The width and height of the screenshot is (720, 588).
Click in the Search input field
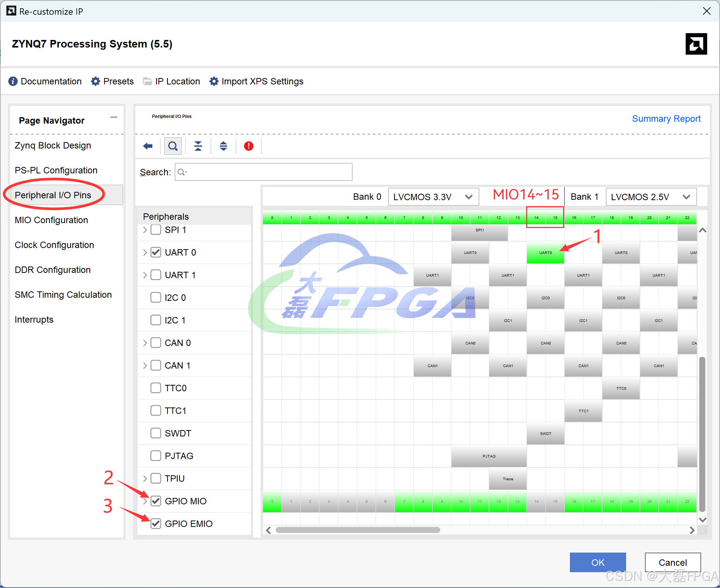point(264,172)
